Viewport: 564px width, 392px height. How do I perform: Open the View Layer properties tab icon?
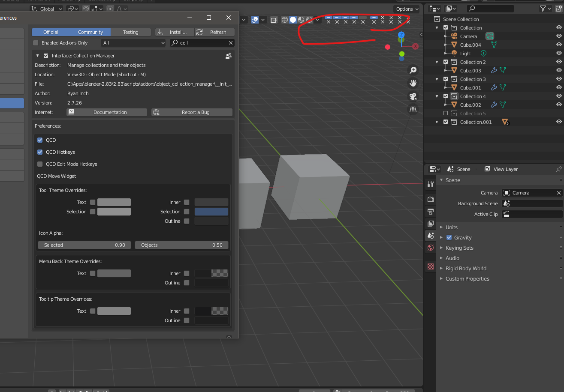tap(431, 223)
